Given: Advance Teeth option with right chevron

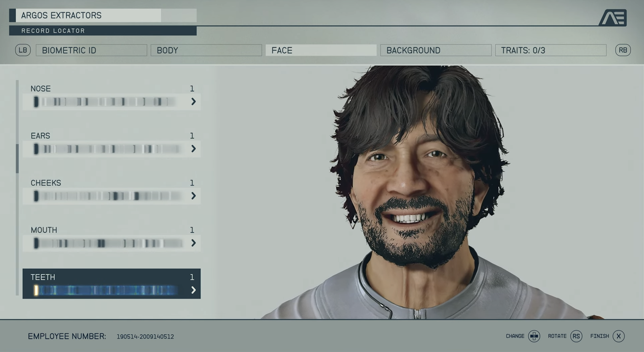Looking at the screenshot, I should pyautogui.click(x=193, y=290).
